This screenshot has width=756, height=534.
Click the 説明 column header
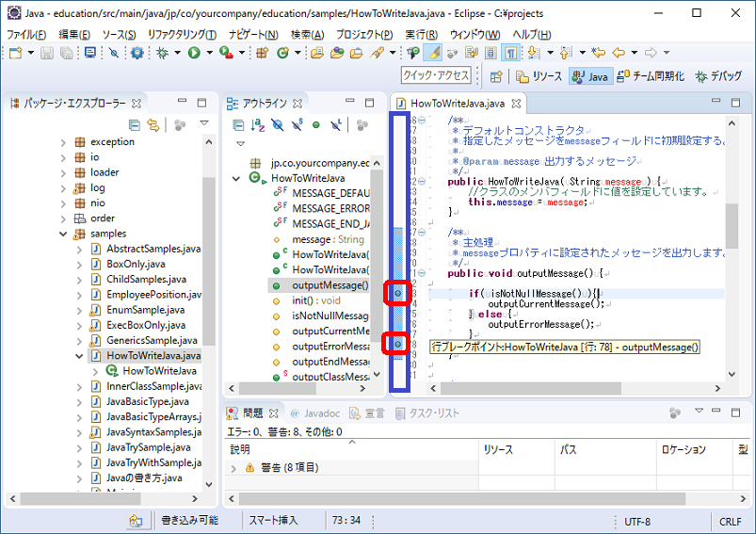[x=352, y=449]
